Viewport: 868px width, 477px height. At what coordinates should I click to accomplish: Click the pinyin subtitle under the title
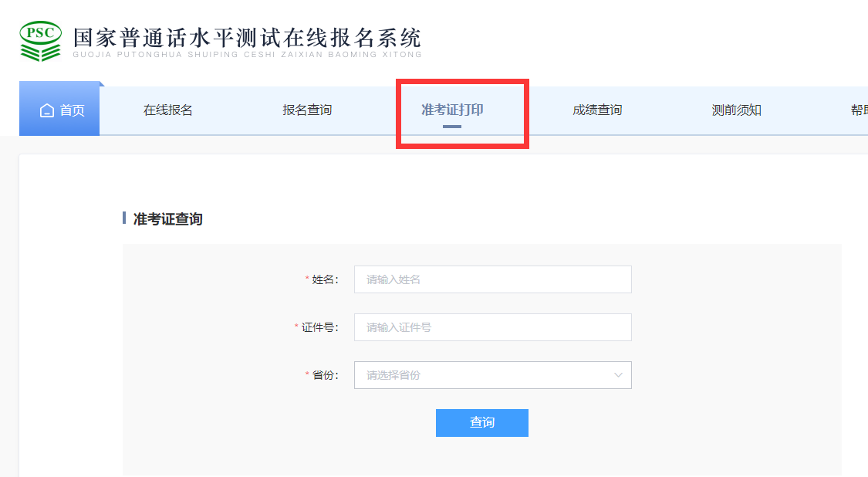click(247, 55)
